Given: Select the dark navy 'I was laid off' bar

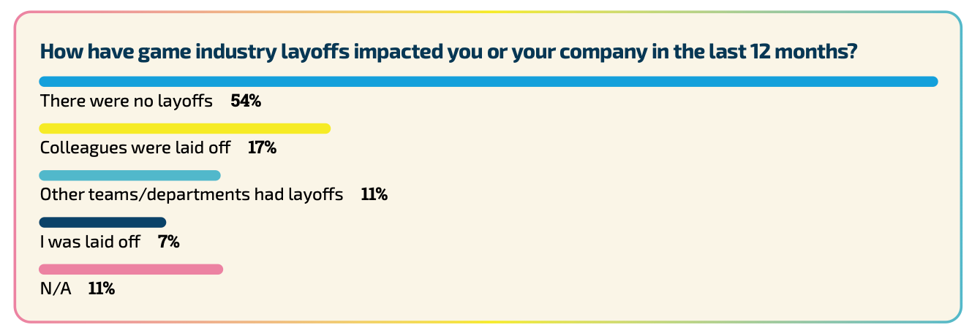Looking at the screenshot, I should pyautogui.click(x=102, y=223).
